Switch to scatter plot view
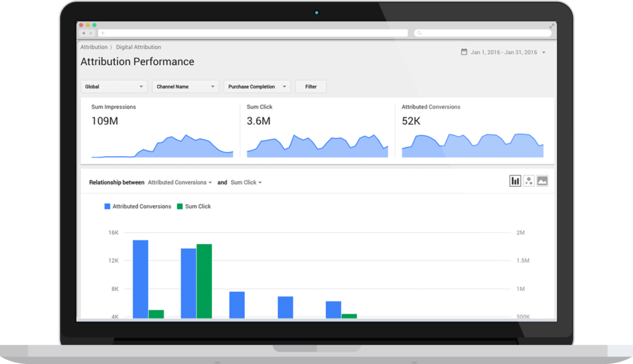 (529, 181)
